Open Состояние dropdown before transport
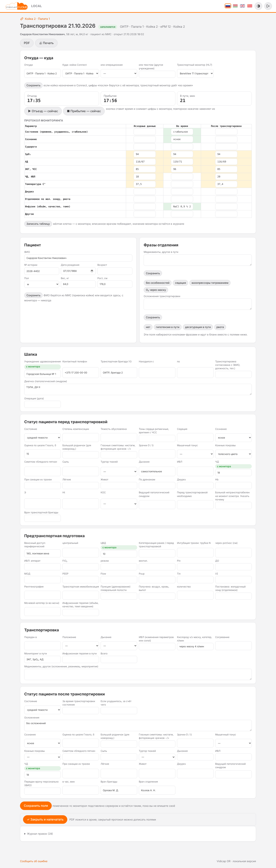Viewport: 276px width, 868px height. 42,438
